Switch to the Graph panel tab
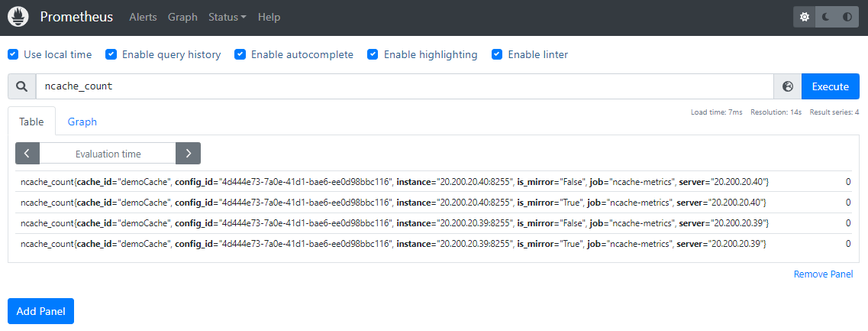The image size is (868, 331). (x=82, y=122)
